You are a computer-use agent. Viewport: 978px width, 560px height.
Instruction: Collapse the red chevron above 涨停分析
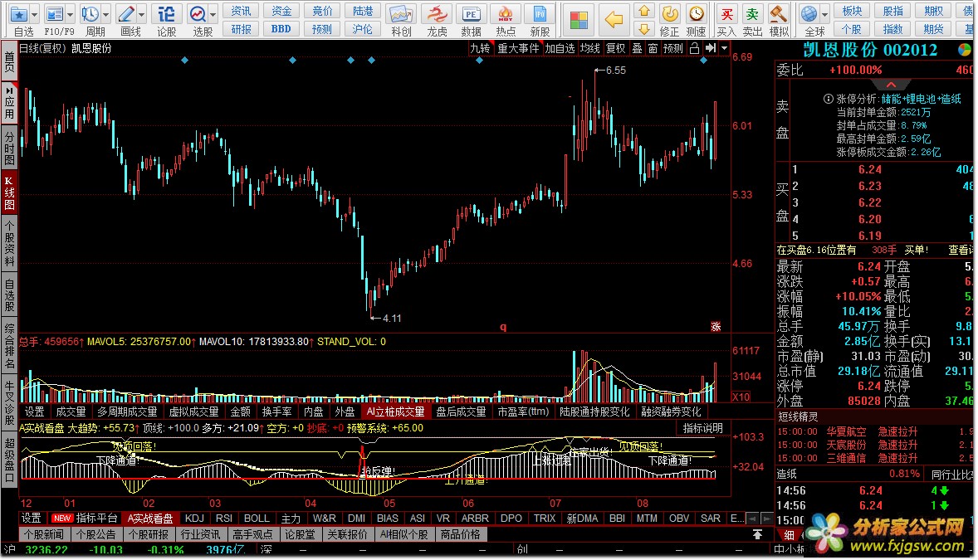click(x=892, y=84)
